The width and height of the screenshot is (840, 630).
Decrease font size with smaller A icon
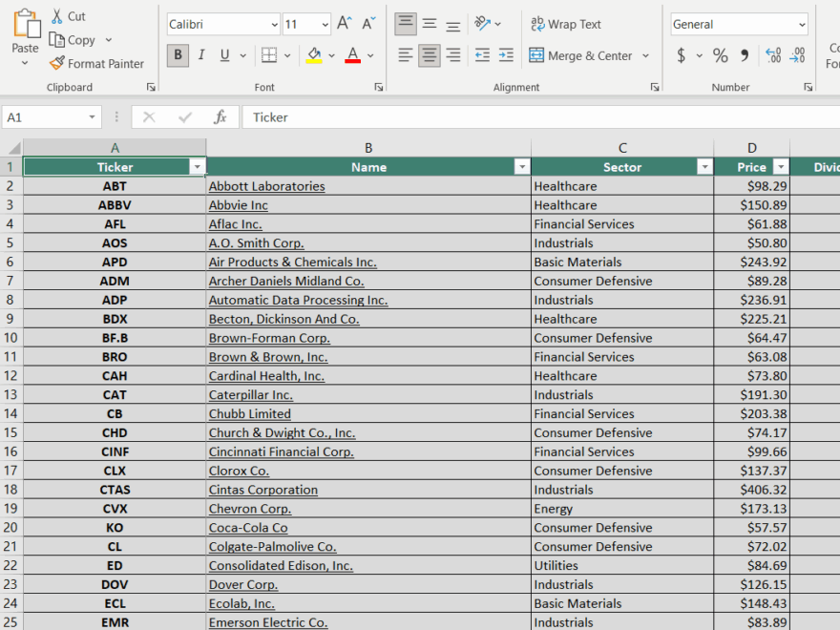(368, 24)
